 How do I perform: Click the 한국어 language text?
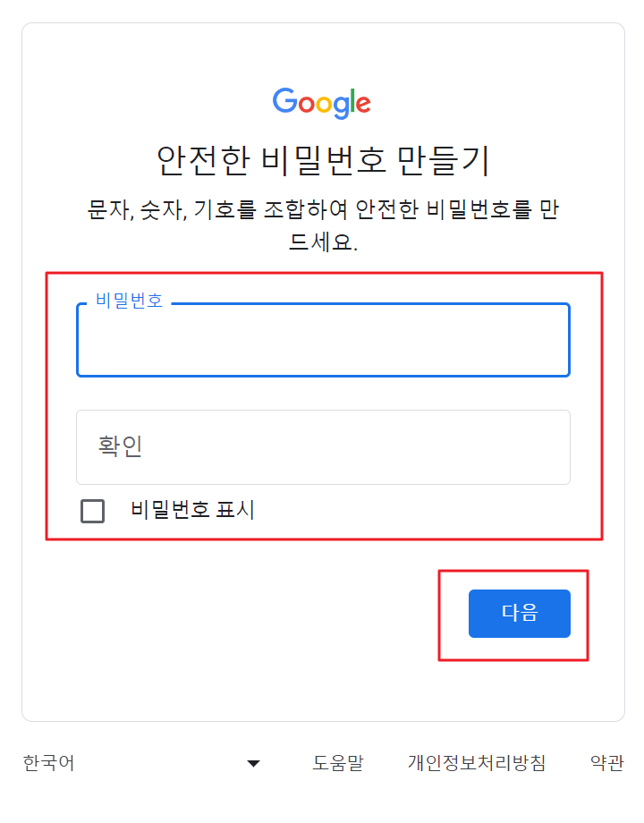47,762
